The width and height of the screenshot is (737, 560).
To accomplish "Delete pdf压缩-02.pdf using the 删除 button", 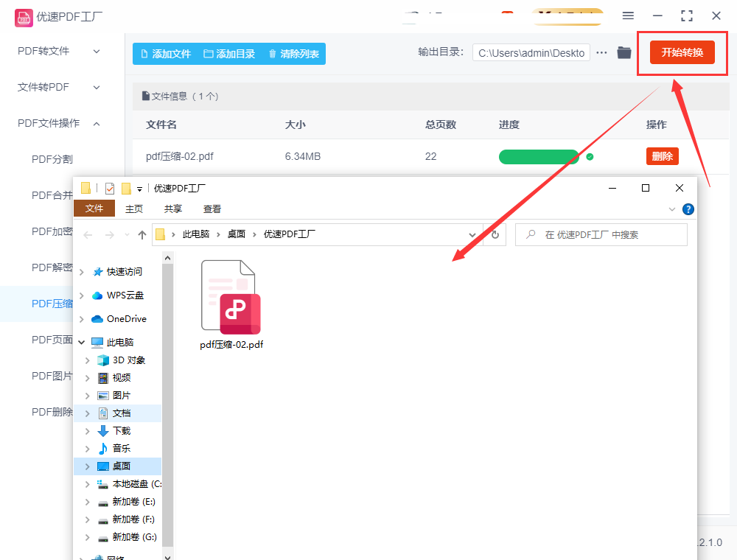I will point(663,156).
